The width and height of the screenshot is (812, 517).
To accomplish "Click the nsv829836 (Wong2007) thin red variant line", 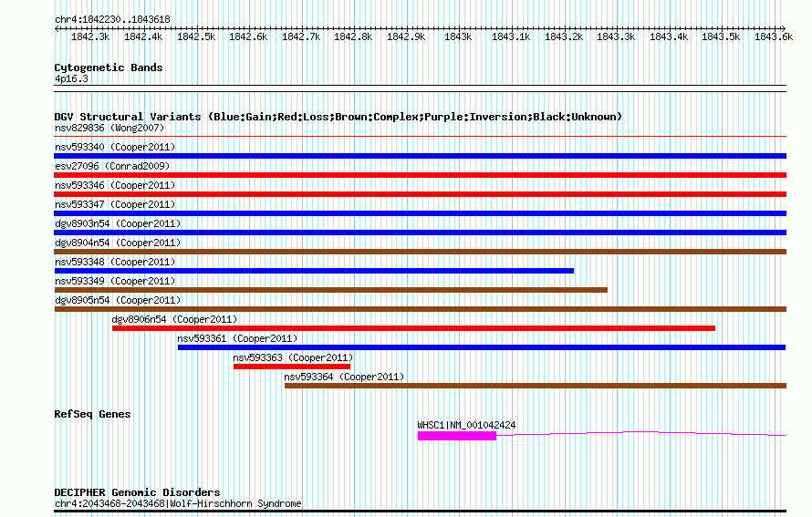I will [420, 137].
